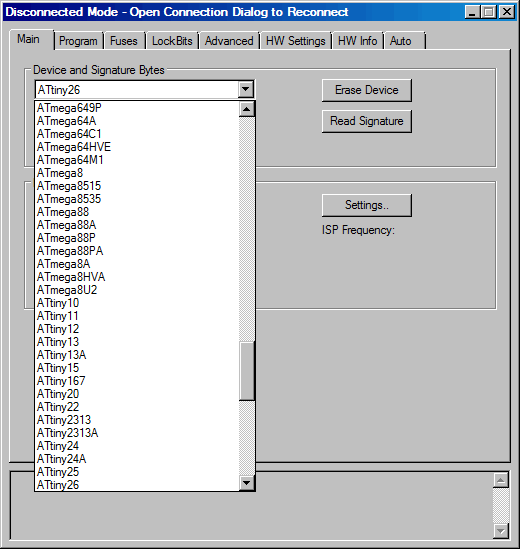Choose the ATmega88P entry

coord(137,238)
